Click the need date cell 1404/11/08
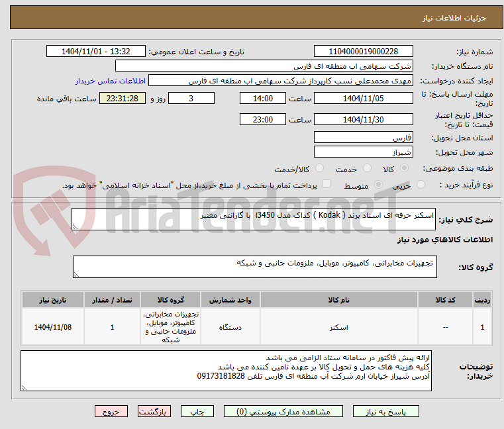 point(53,327)
